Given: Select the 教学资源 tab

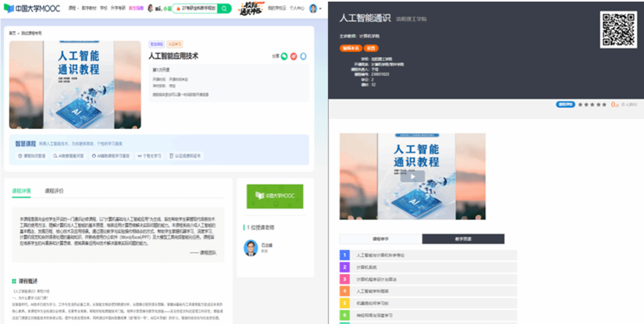Looking at the screenshot, I should tap(463, 239).
